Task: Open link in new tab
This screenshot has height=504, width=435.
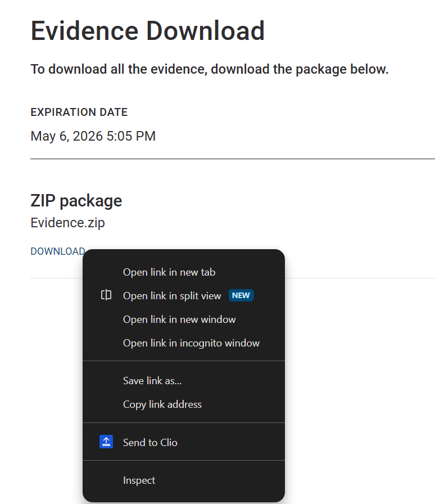Action: 169,272
